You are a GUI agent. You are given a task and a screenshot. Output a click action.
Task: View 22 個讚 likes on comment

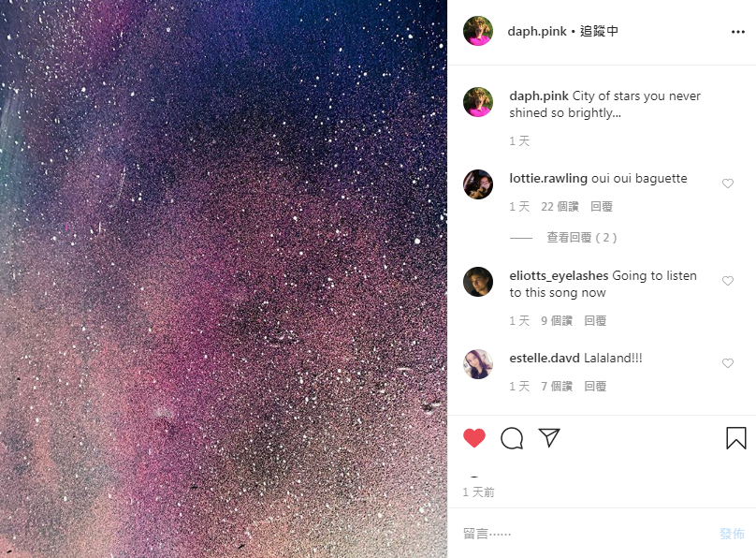tap(560, 206)
